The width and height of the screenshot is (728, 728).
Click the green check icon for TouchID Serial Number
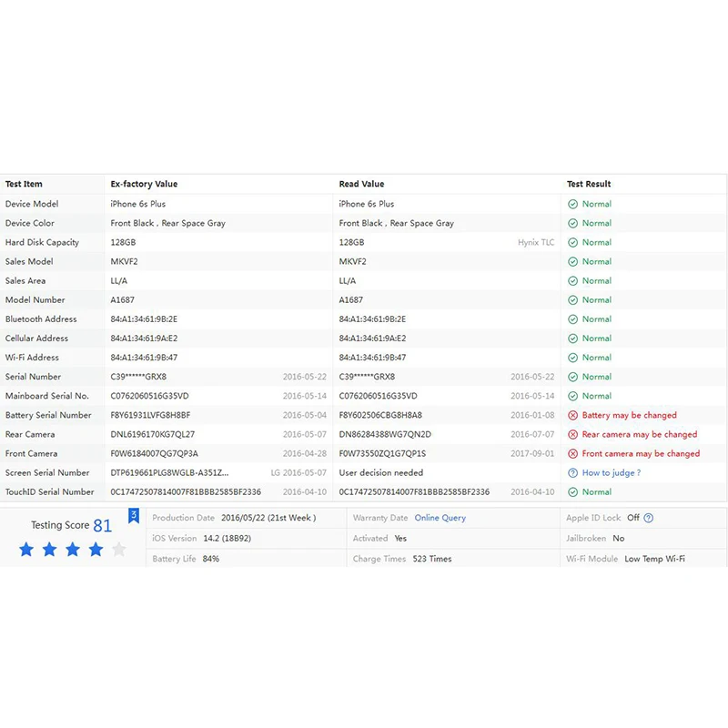[x=573, y=491]
